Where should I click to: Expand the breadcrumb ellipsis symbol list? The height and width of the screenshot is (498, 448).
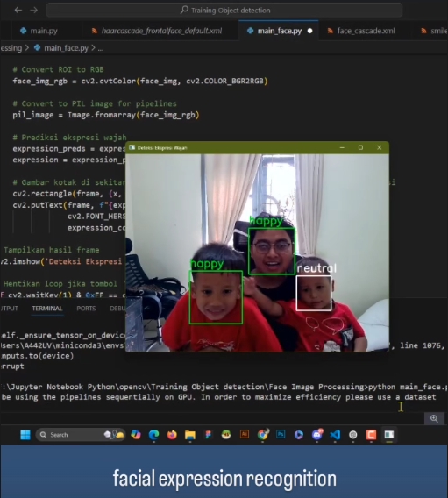(x=101, y=48)
